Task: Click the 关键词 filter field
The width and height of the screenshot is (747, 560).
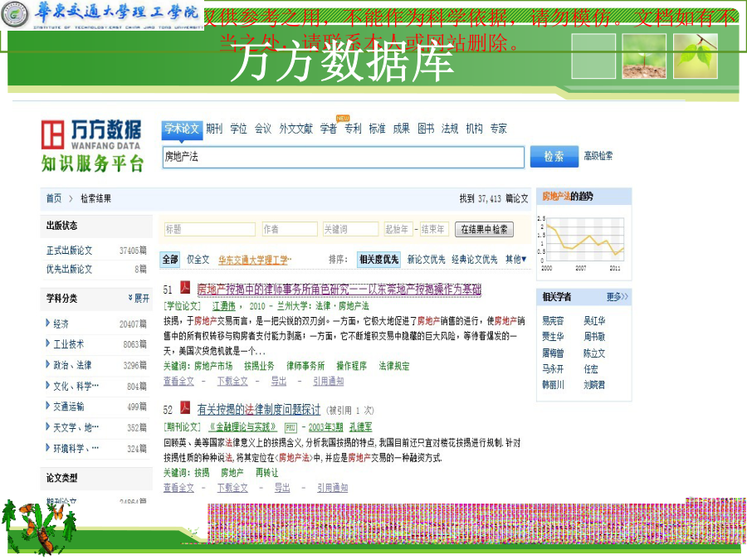Action: pyautogui.click(x=350, y=229)
